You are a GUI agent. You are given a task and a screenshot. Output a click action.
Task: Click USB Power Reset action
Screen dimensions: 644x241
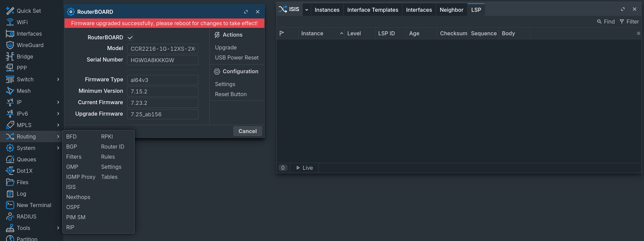click(x=237, y=57)
